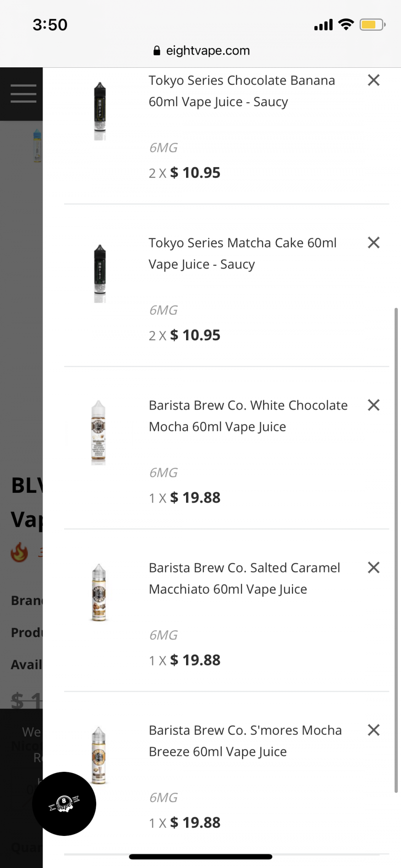Open Tokyo Series Chocolate Banana product link

pyautogui.click(x=242, y=91)
